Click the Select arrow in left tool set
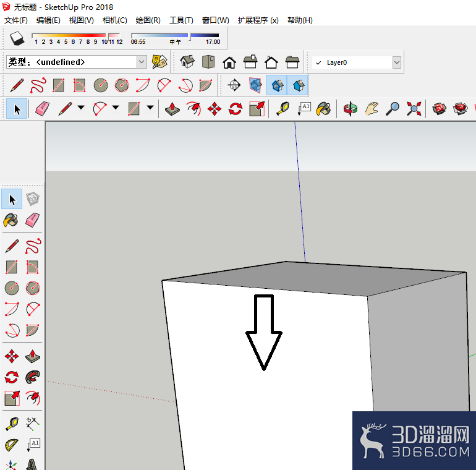This screenshot has width=476, height=470. point(12,199)
